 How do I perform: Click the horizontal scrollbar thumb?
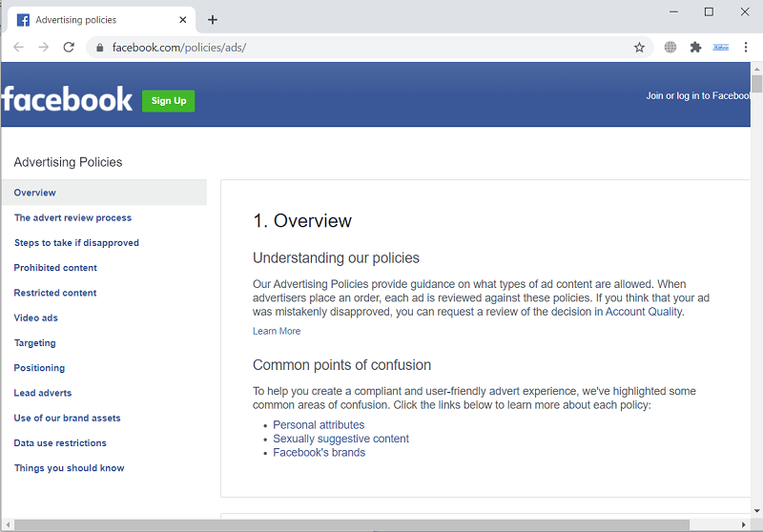tap(352, 525)
